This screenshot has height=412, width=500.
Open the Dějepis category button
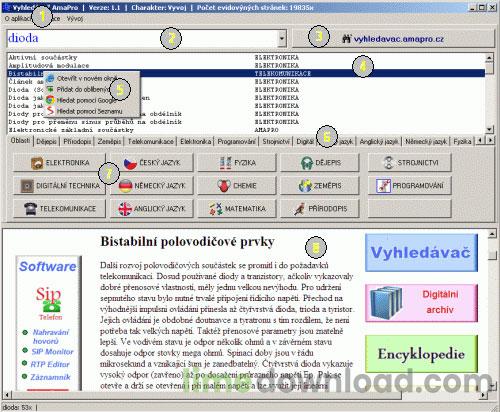pos(320,163)
